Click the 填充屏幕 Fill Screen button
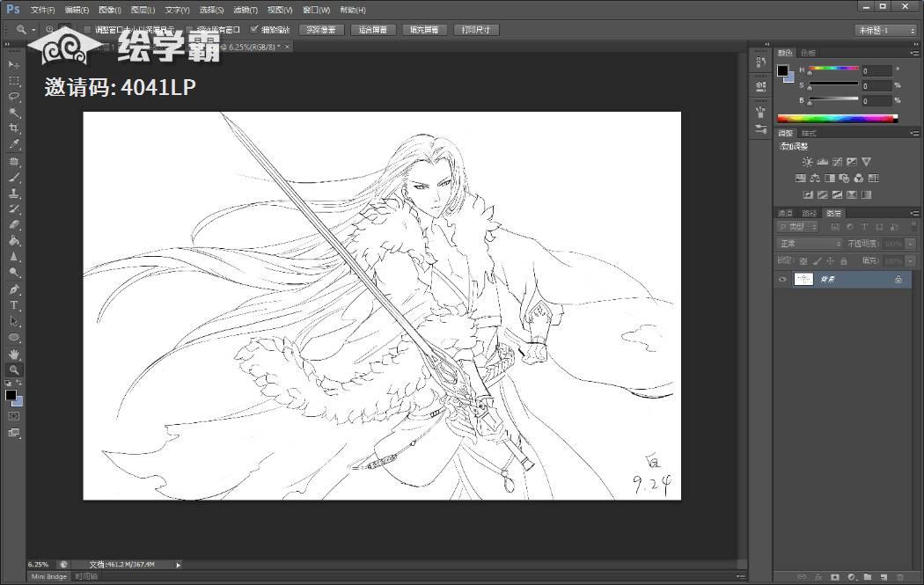 click(424, 29)
